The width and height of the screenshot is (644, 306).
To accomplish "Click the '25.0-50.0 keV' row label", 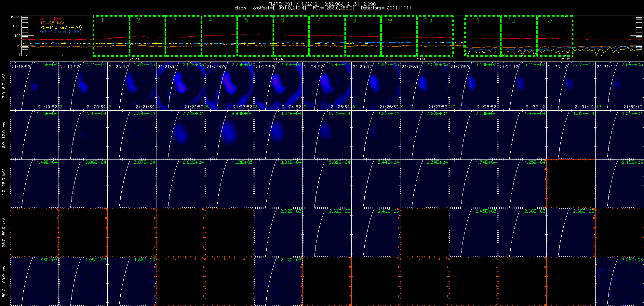I will point(4,232).
